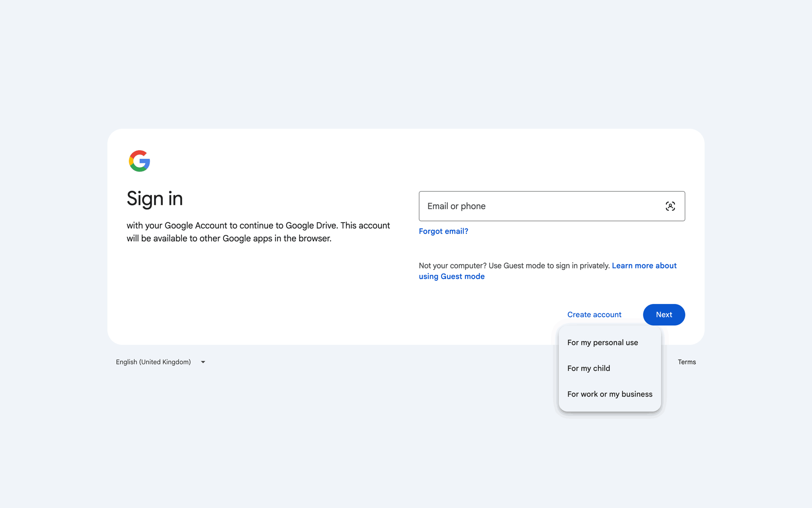Click the Create account button
The image size is (812, 508).
(594, 315)
